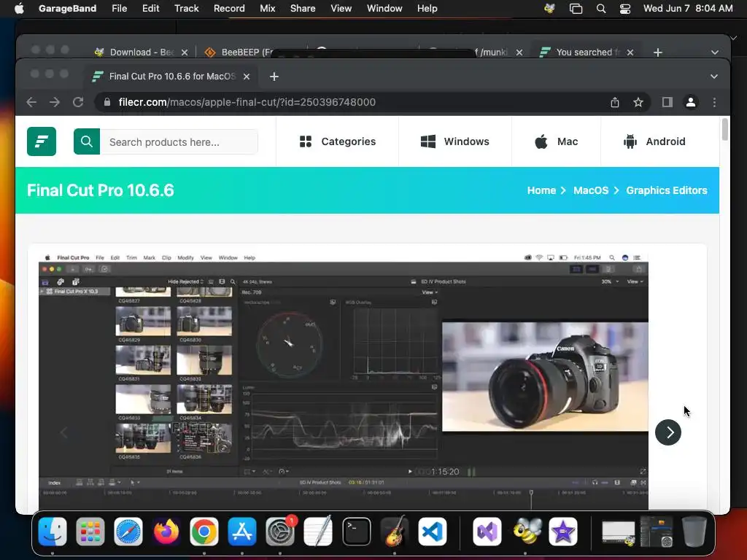
Task: Open the Apple menu
Action: pyautogui.click(x=19, y=9)
